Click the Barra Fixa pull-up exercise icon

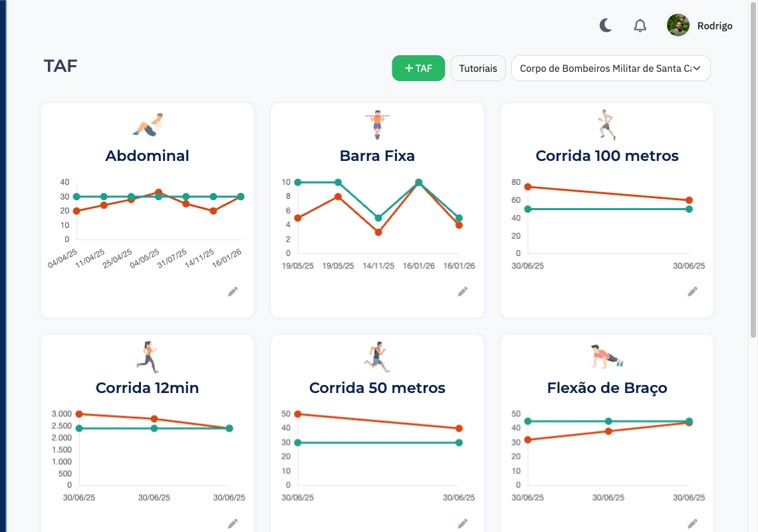377,124
